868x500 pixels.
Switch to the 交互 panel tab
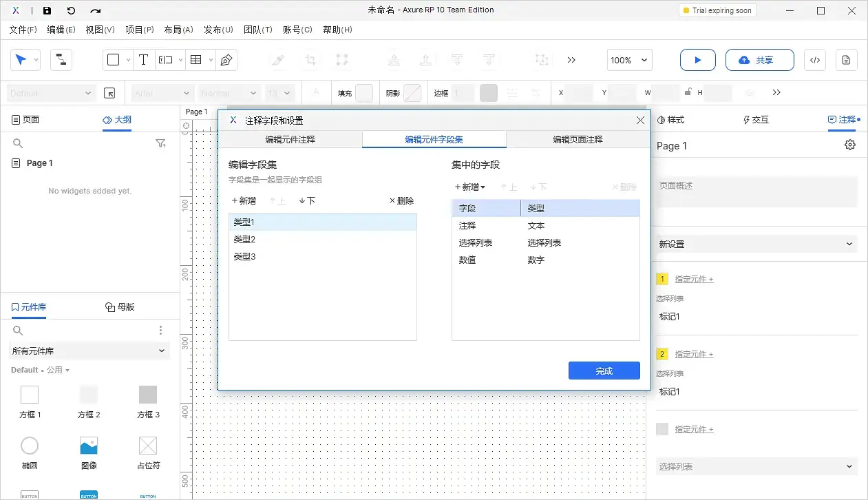[x=755, y=119]
